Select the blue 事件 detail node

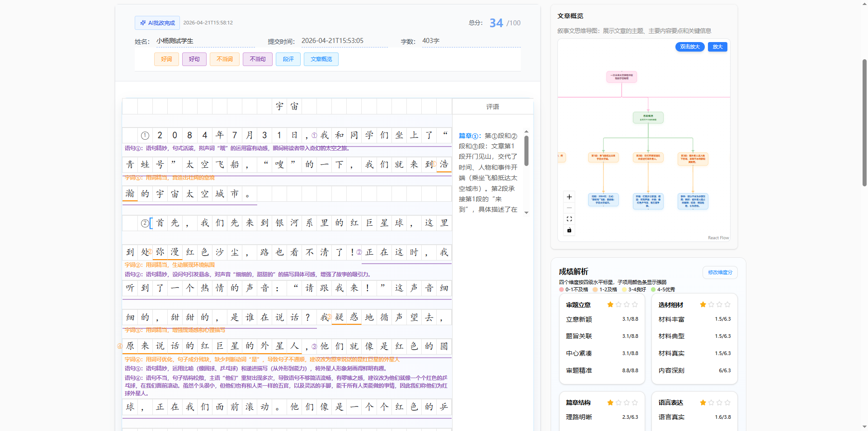coord(693,201)
